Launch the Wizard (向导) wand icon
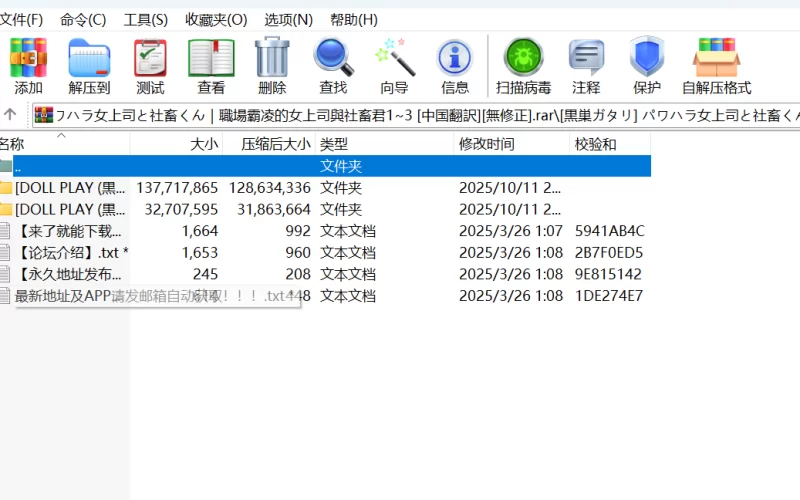Viewport: 800px width, 500px height. coord(394,65)
